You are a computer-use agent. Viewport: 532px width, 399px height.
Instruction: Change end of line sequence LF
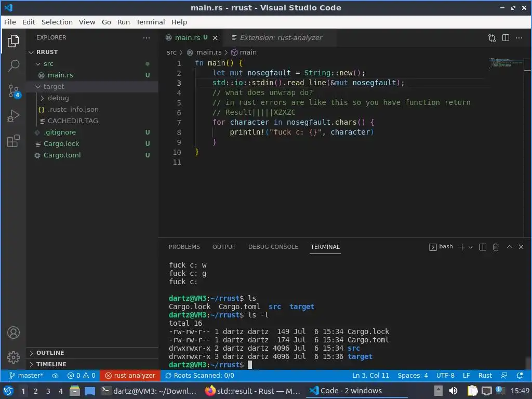(466, 376)
